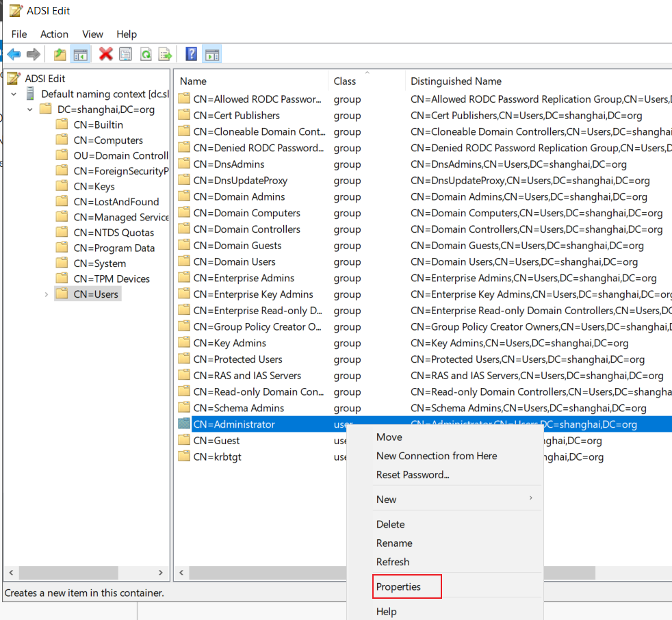
Task: Click the blue Back arrow toolbar icon
Action: tap(14, 55)
